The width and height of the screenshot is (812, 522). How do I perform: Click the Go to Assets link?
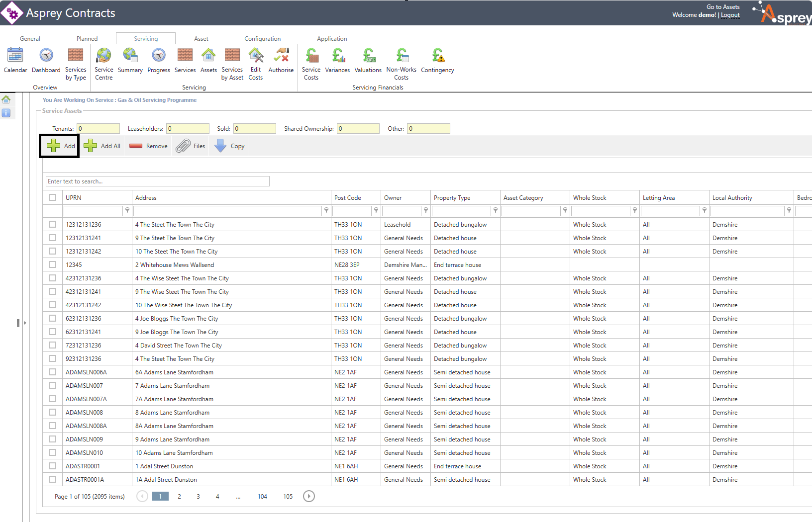pyautogui.click(x=723, y=7)
